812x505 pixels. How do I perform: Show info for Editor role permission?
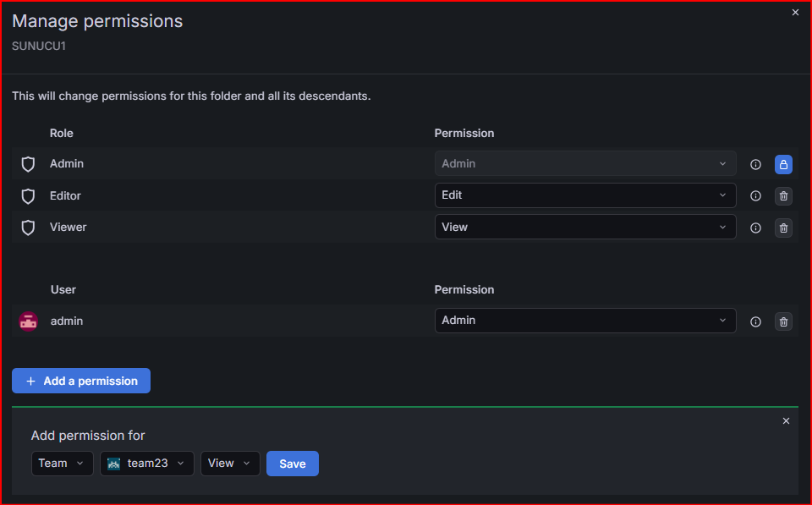pos(755,195)
